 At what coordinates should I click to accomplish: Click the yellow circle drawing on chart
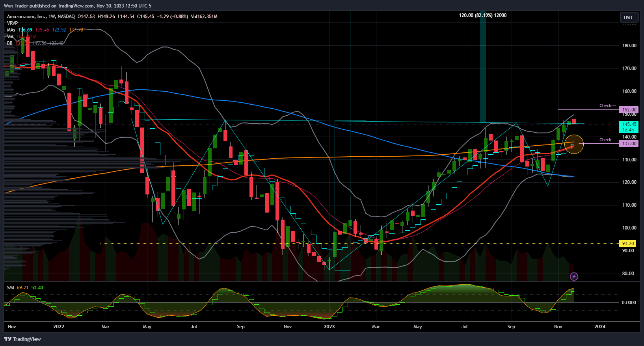pos(574,144)
